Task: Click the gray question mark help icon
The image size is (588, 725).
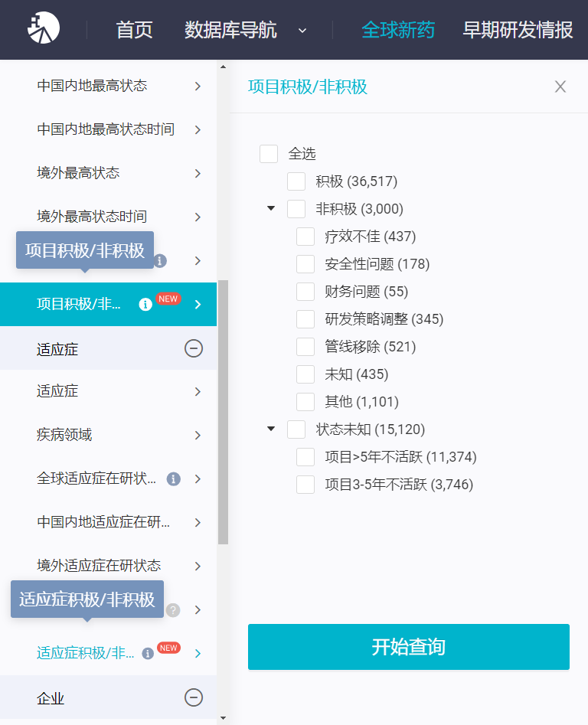Action: (x=173, y=610)
